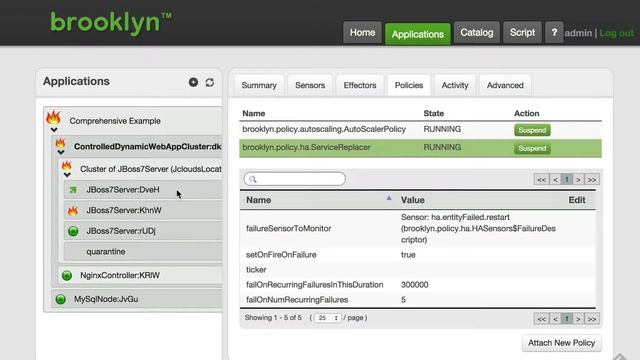640x360 pixels.
Task: Switch to the Advanced tab
Action: coord(505,85)
